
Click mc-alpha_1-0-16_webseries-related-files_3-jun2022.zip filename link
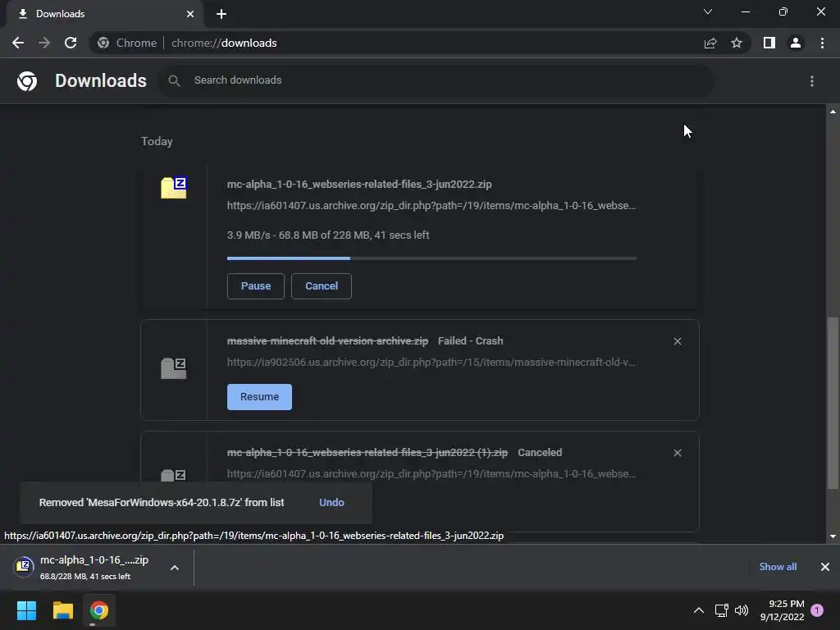[359, 185]
